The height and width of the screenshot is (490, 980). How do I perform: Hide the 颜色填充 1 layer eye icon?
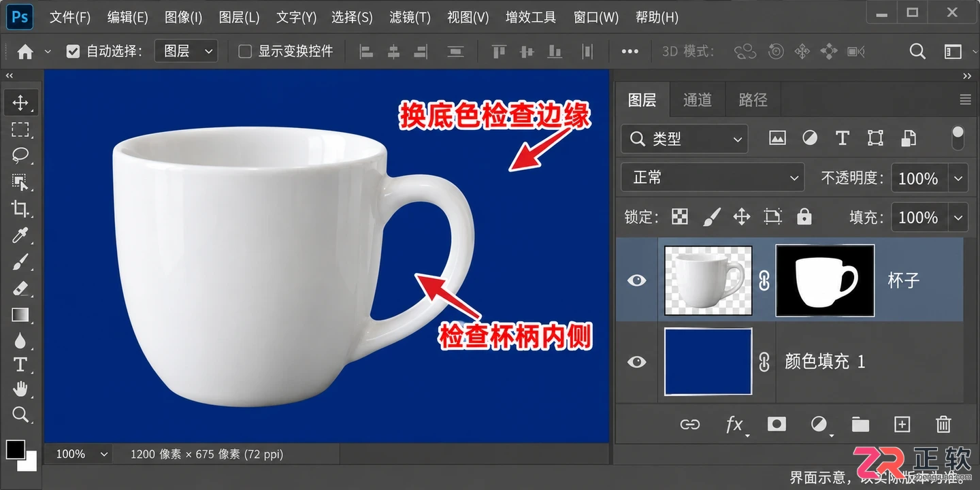click(x=636, y=361)
